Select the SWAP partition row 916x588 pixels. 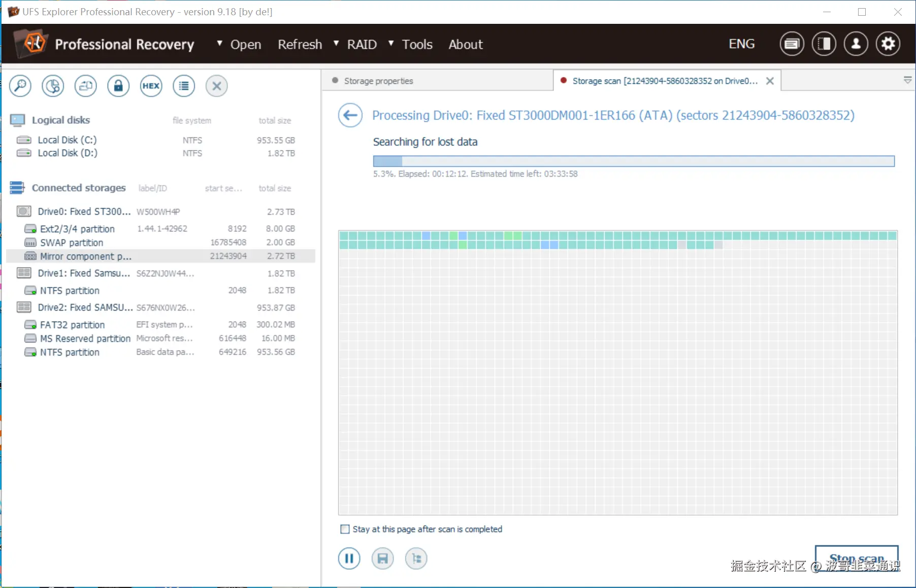(x=160, y=243)
